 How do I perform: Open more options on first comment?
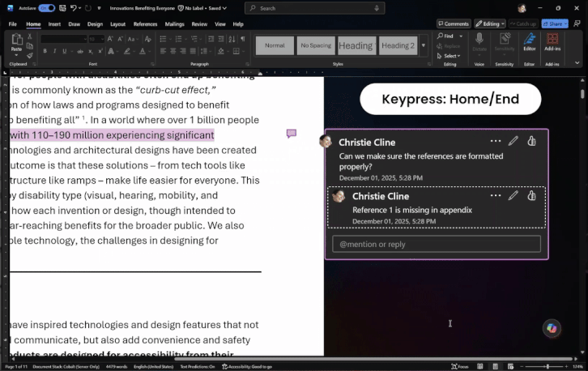(496, 141)
